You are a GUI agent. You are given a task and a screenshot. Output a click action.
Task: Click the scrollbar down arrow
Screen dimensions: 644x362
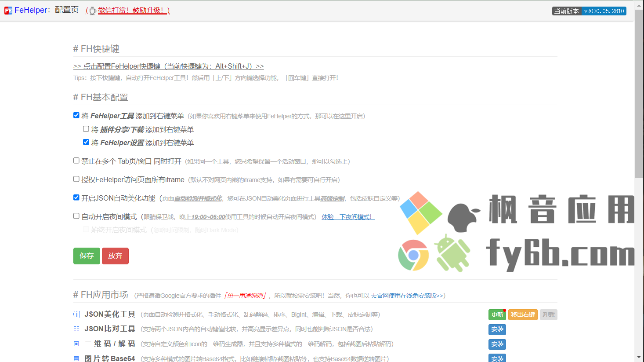[639, 357]
